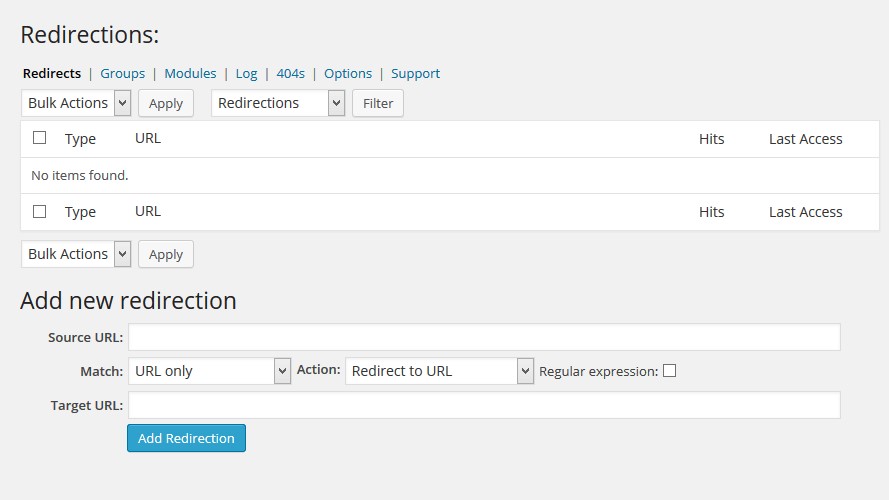Open the Options tab

pyautogui.click(x=348, y=73)
